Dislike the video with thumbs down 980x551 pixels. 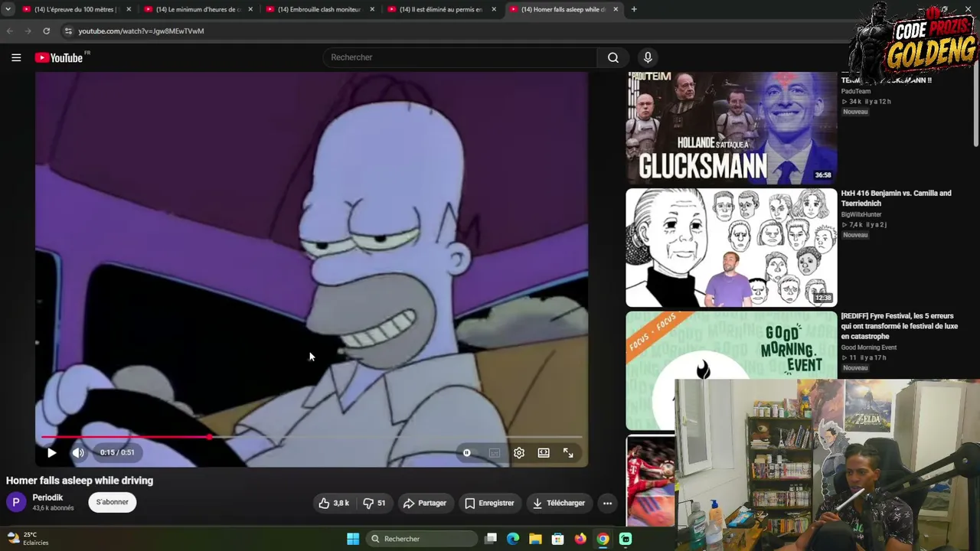pyautogui.click(x=374, y=503)
